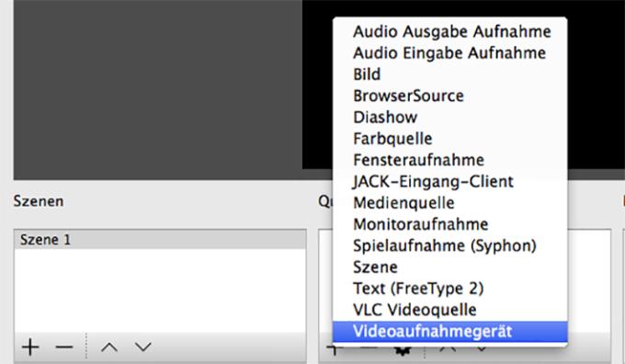Select Audio Eingabe Aufnahme source
Screen dimensions: 625x364
(x=450, y=53)
